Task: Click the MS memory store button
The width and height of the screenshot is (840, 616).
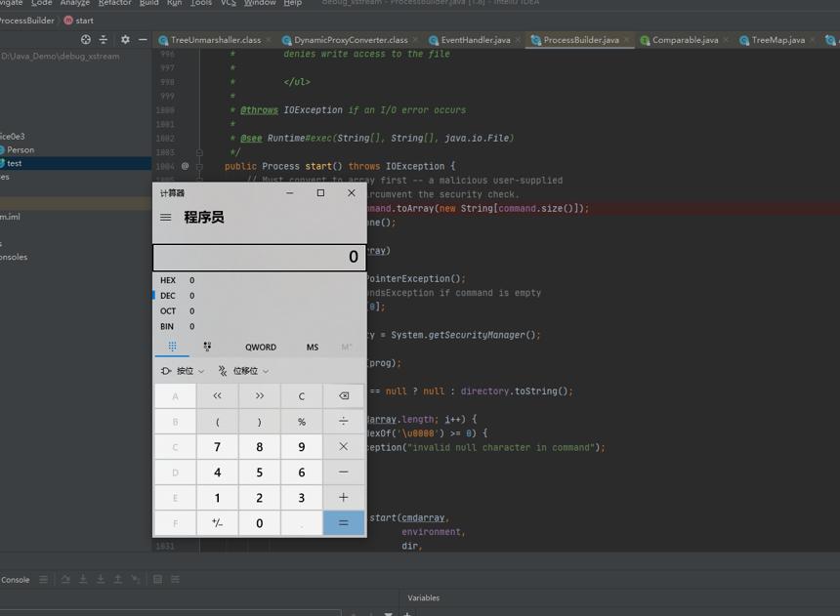Action: click(313, 348)
